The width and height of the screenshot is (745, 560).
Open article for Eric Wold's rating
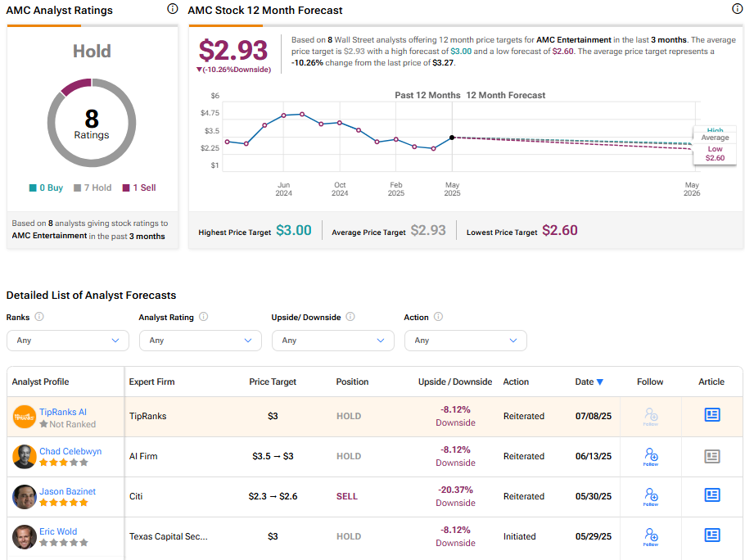711,535
